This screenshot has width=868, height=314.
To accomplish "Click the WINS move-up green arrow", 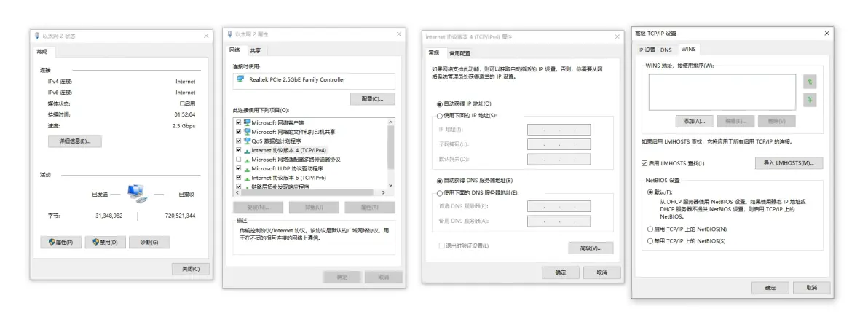I will [x=809, y=82].
